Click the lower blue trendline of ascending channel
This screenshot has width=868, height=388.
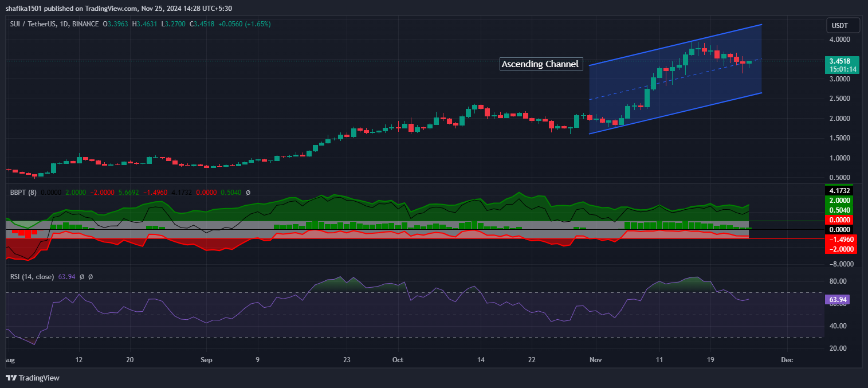coord(675,113)
